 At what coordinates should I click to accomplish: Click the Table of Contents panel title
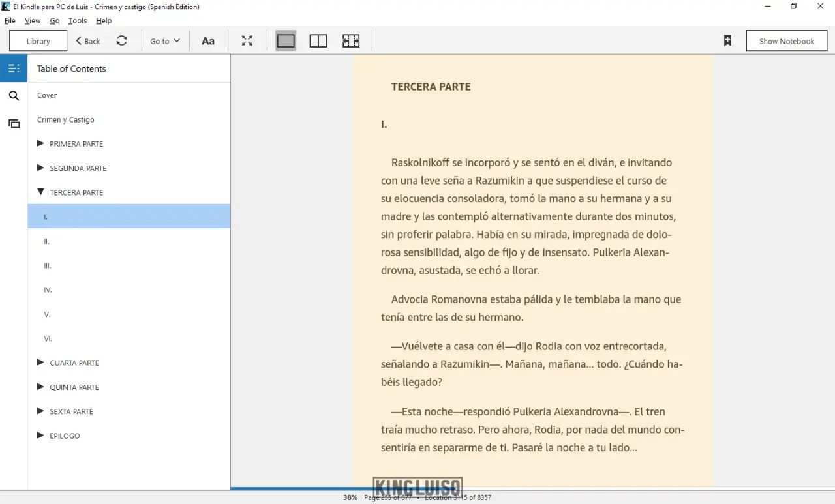click(x=71, y=68)
